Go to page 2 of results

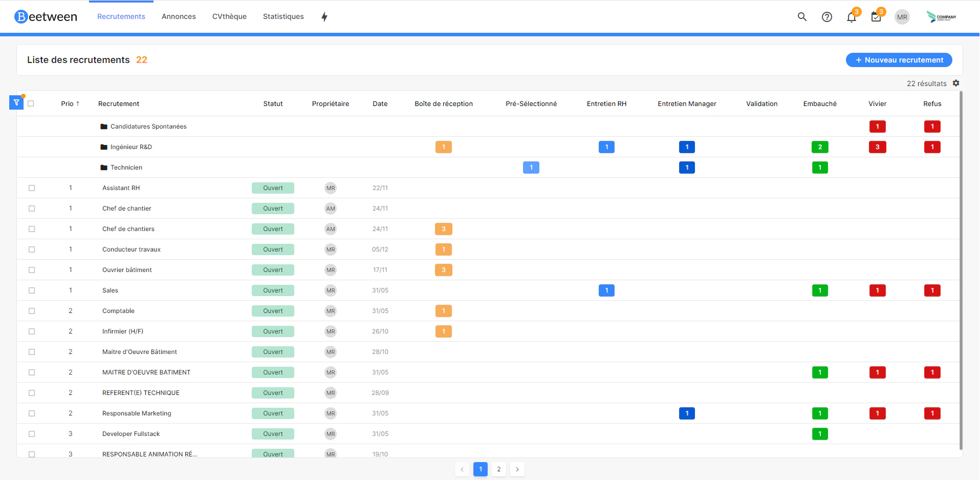coord(499,469)
